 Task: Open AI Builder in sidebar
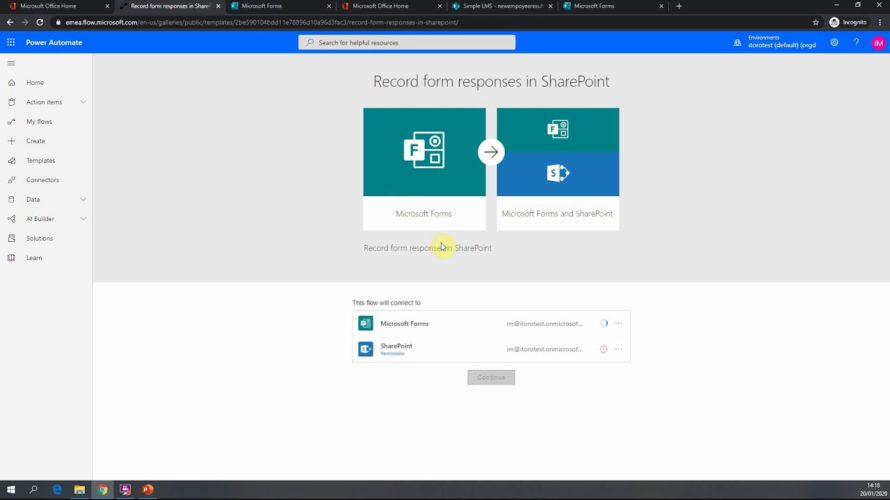(40, 219)
